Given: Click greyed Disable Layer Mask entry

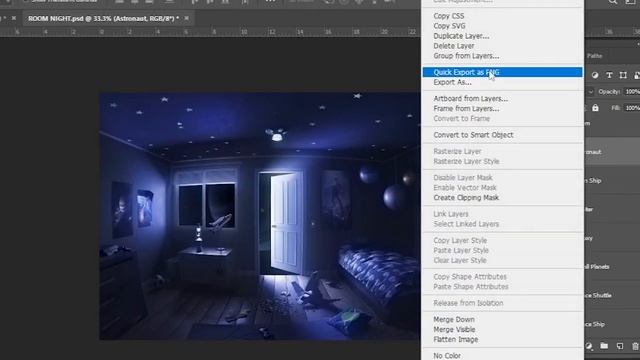Looking at the screenshot, I should 463,178.
